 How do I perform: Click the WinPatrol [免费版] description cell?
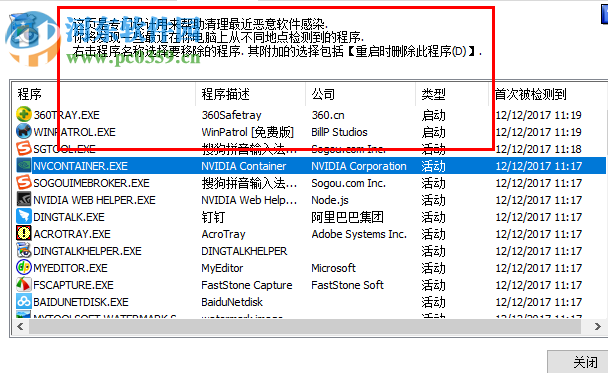(247, 132)
